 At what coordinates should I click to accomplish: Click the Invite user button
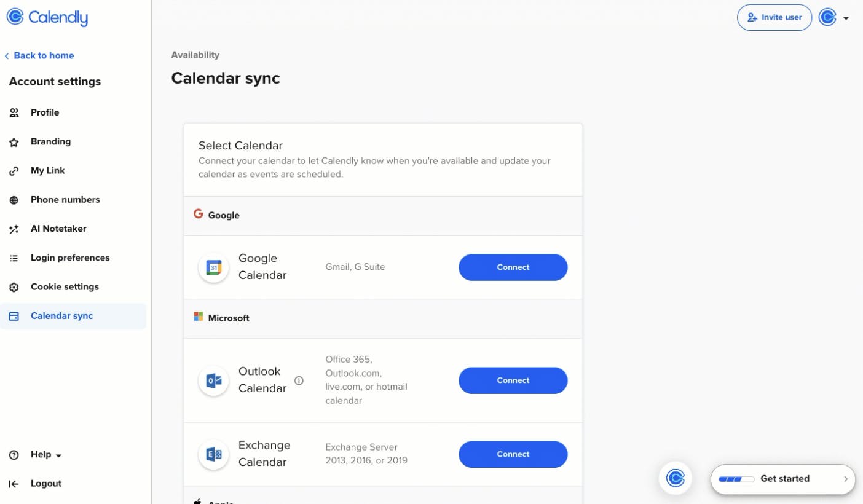[x=774, y=18]
